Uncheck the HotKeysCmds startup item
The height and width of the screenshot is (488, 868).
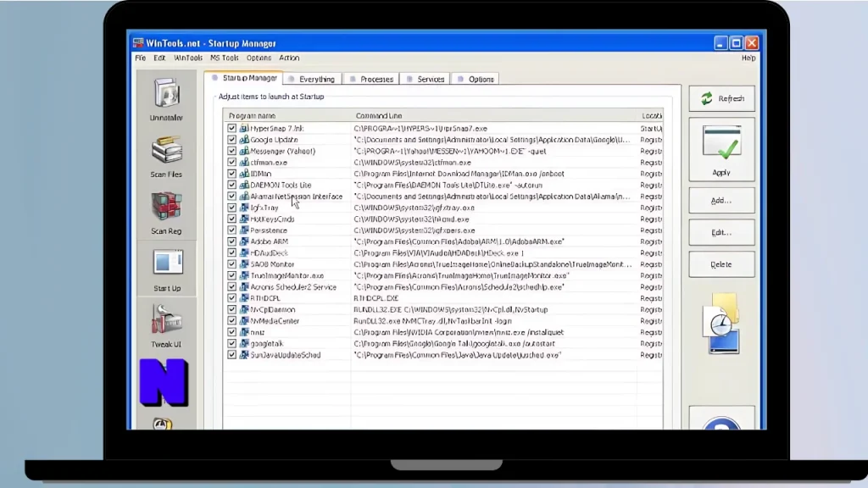pyautogui.click(x=231, y=219)
